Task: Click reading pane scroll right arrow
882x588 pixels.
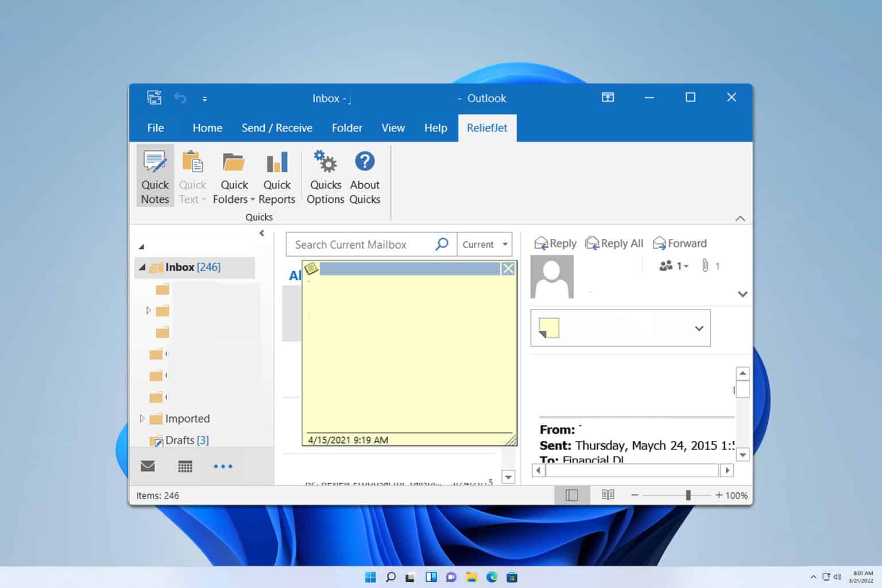Action: (727, 470)
